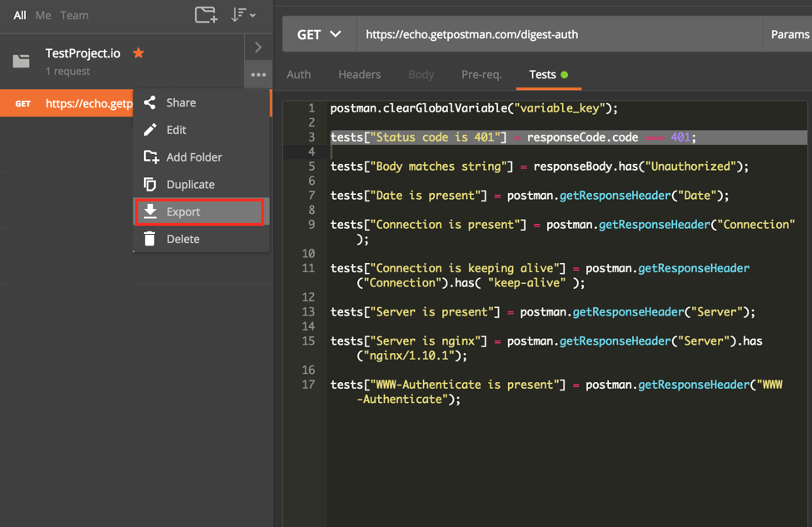
Task: Click the 'Body matches string' test line
Action: [539, 167]
